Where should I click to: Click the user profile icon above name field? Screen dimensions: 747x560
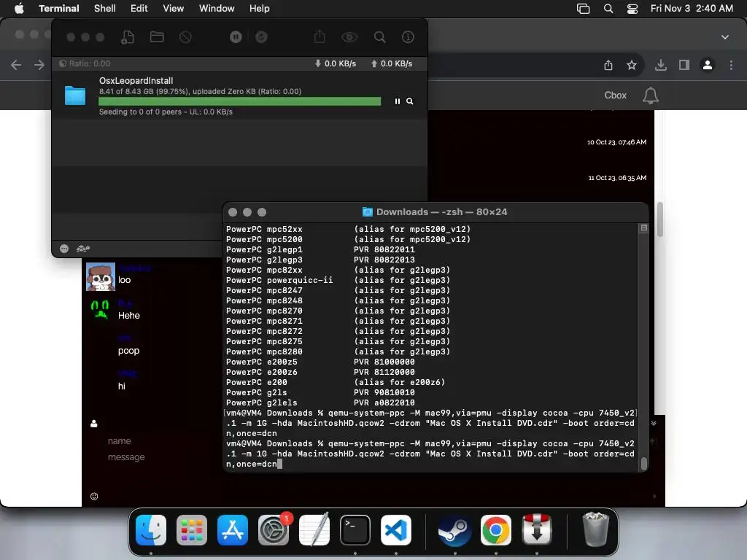coord(94,424)
